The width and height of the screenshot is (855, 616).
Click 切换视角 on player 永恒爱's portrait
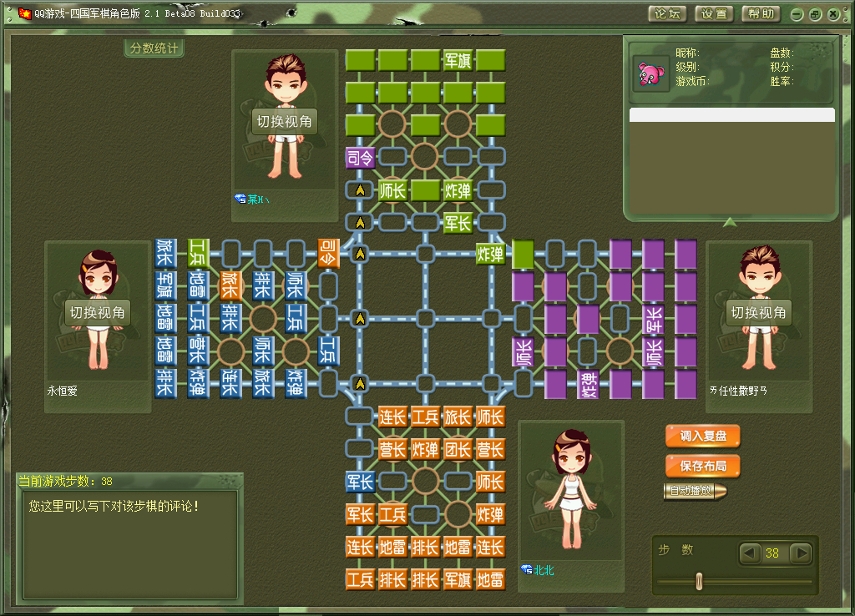click(x=97, y=312)
